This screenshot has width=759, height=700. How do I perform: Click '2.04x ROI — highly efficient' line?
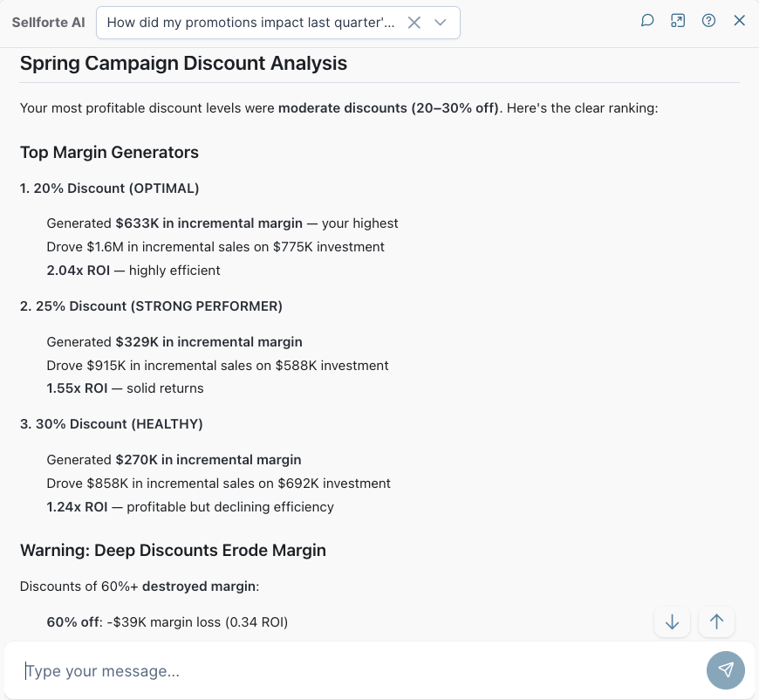[133, 271]
